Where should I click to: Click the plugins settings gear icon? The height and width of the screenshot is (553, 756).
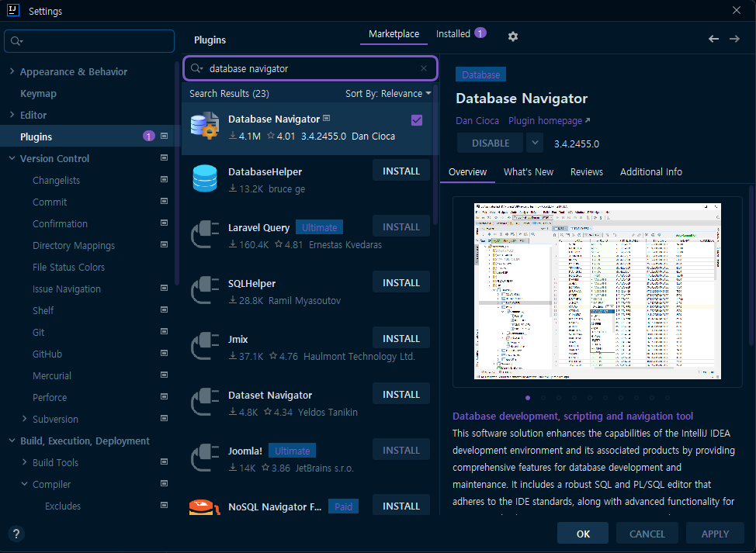(513, 36)
